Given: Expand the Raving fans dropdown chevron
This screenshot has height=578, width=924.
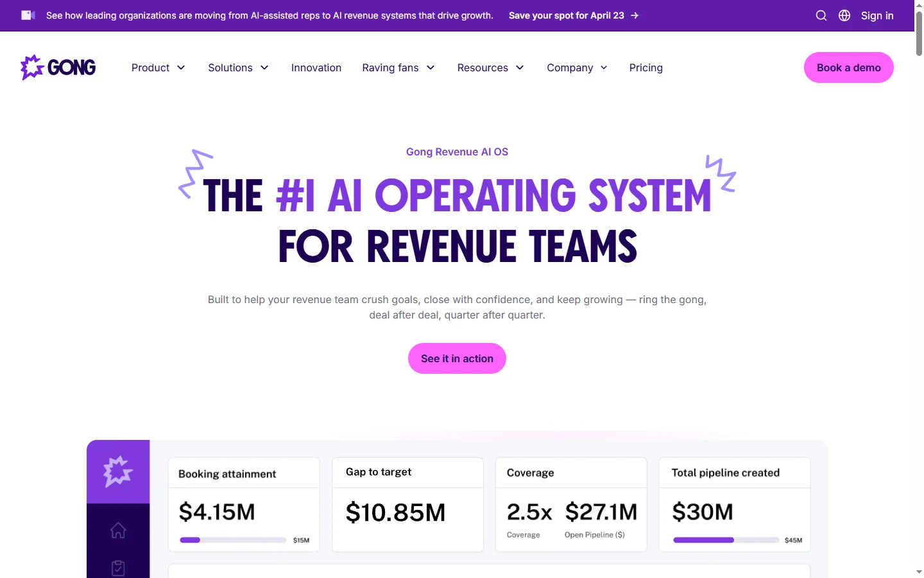Looking at the screenshot, I should pyautogui.click(x=431, y=68).
